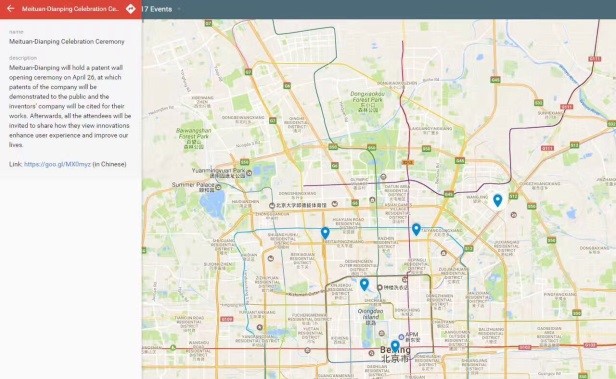Click the Yuanmingyuan Park landmark icon

[249, 172]
